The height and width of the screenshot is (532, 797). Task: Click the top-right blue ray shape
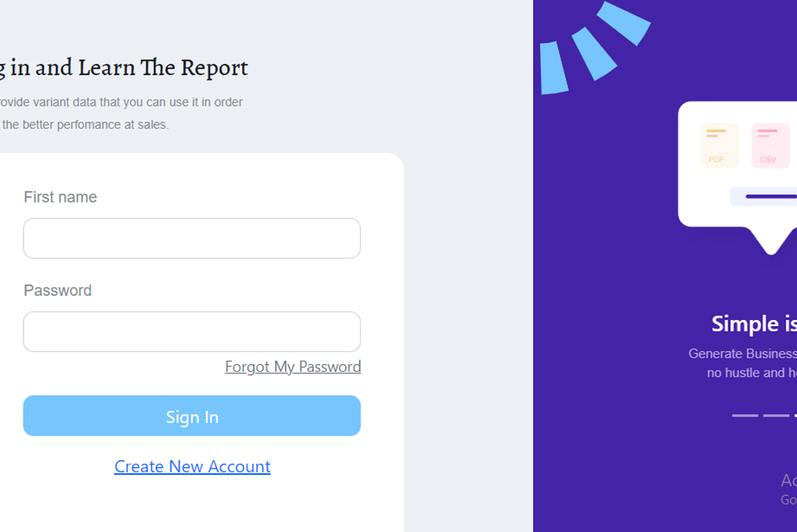[623, 24]
